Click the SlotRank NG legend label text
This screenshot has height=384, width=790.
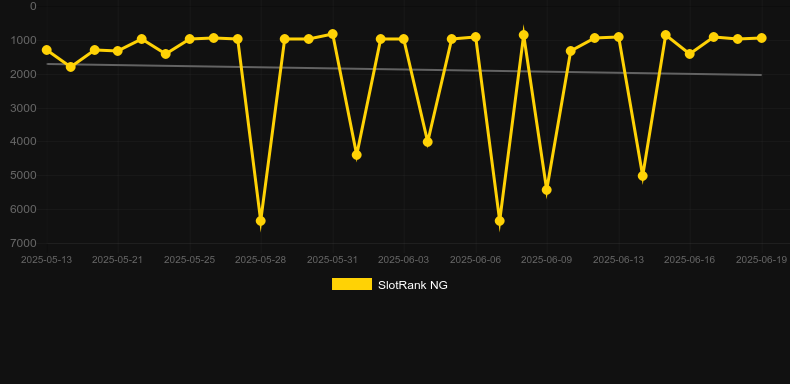coord(413,285)
